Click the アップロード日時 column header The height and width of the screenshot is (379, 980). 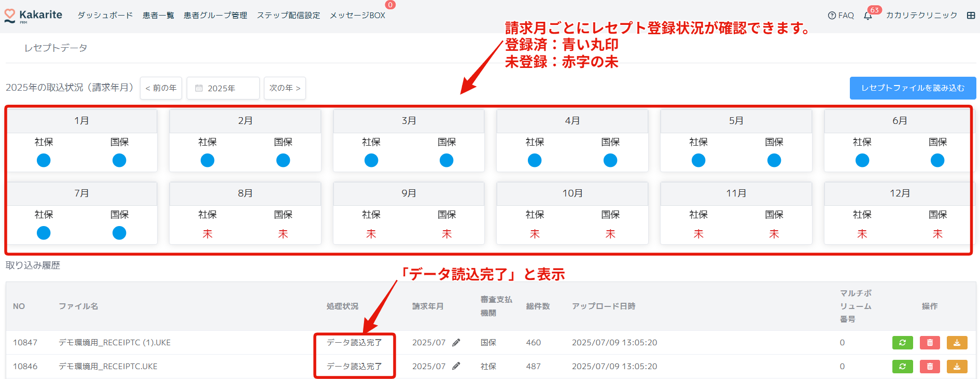tap(604, 306)
